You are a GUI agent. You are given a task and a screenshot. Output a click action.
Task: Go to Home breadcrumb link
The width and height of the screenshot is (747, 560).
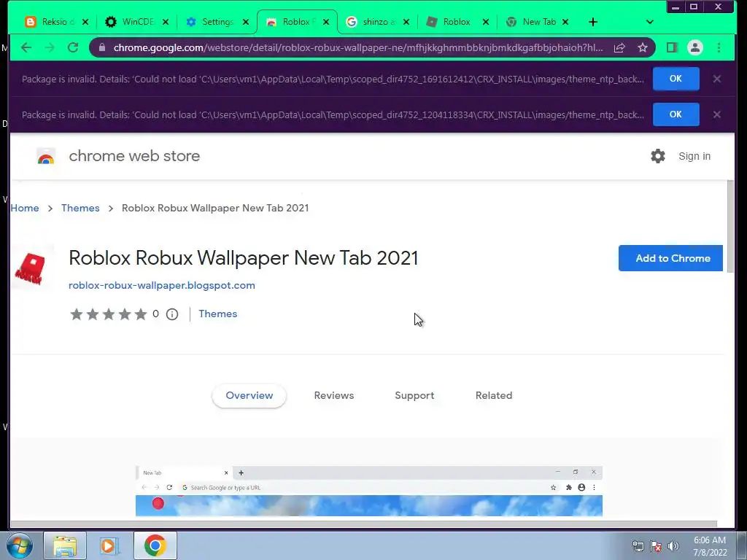tap(25, 208)
